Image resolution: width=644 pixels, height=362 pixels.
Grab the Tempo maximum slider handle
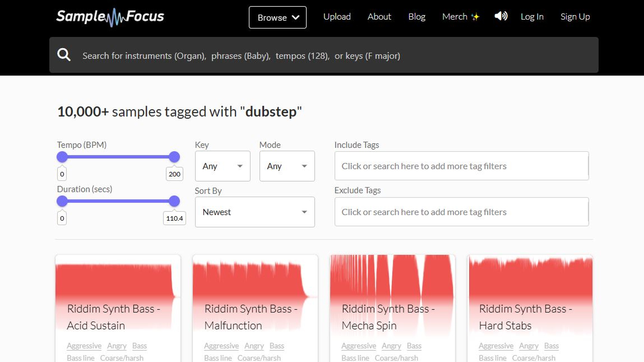point(174,157)
